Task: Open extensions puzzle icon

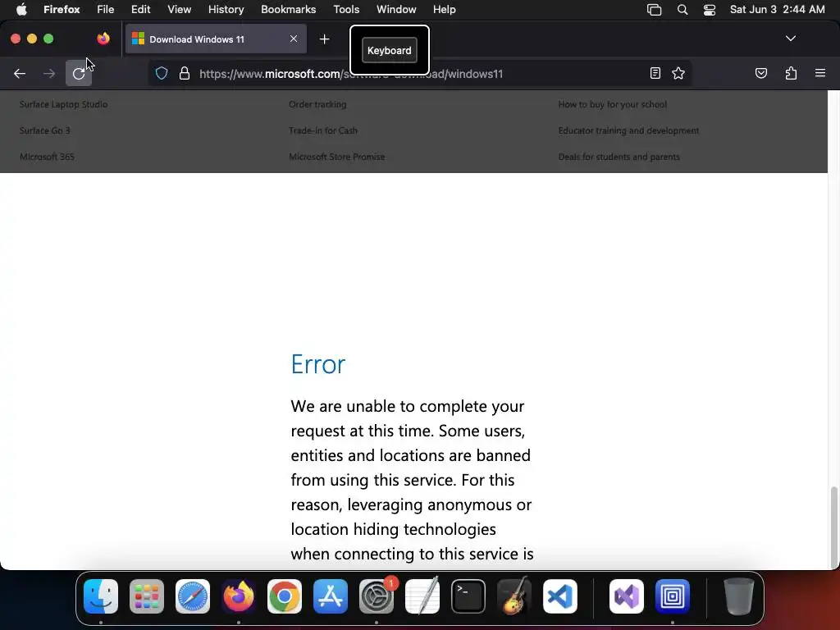Action: [x=791, y=73]
